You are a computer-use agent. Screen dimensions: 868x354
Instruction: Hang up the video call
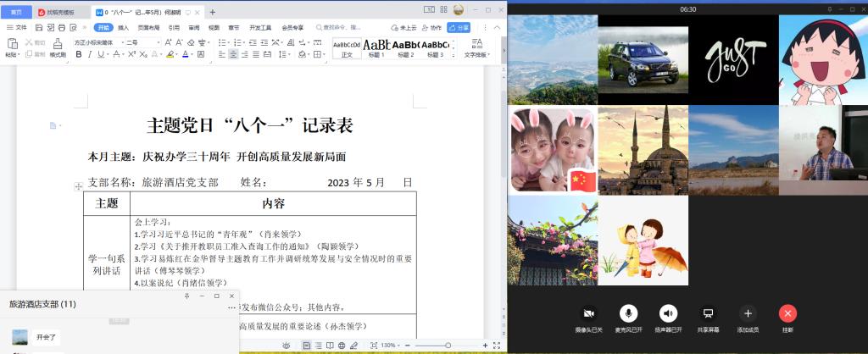pos(787,314)
